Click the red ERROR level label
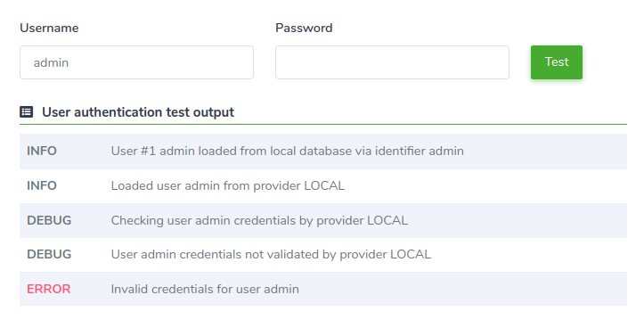The height and width of the screenshot is (336, 644). [49, 289]
